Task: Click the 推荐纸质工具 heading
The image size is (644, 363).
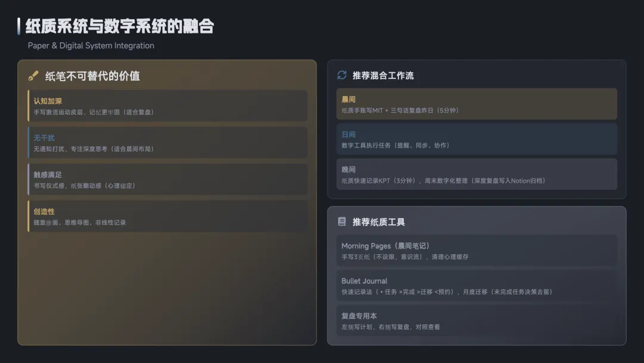Action: [x=379, y=222]
